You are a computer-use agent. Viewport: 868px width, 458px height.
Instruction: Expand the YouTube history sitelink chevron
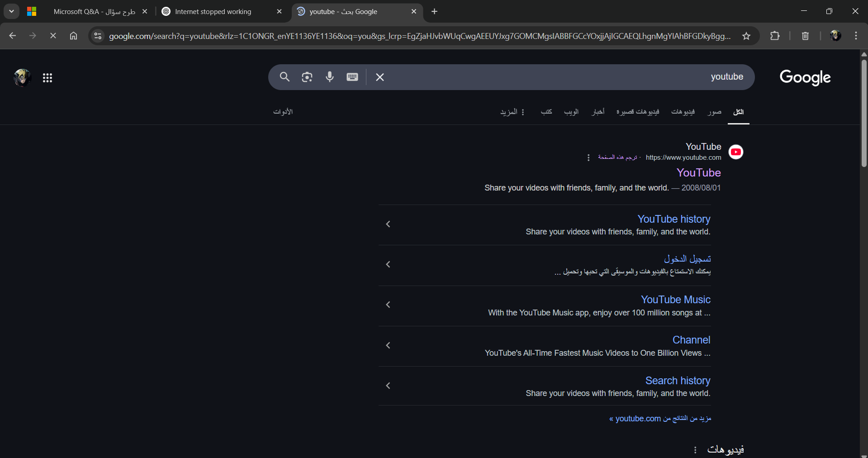tap(388, 224)
